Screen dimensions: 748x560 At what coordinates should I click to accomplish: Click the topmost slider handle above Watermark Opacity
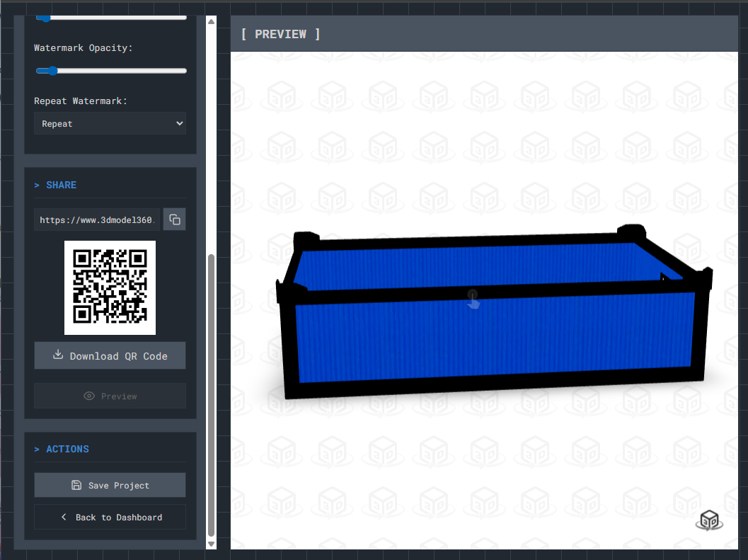(x=45, y=18)
